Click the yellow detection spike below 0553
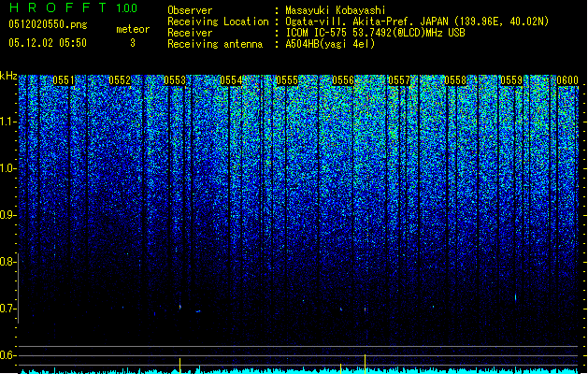588x374 pixels. pos(180,366)
